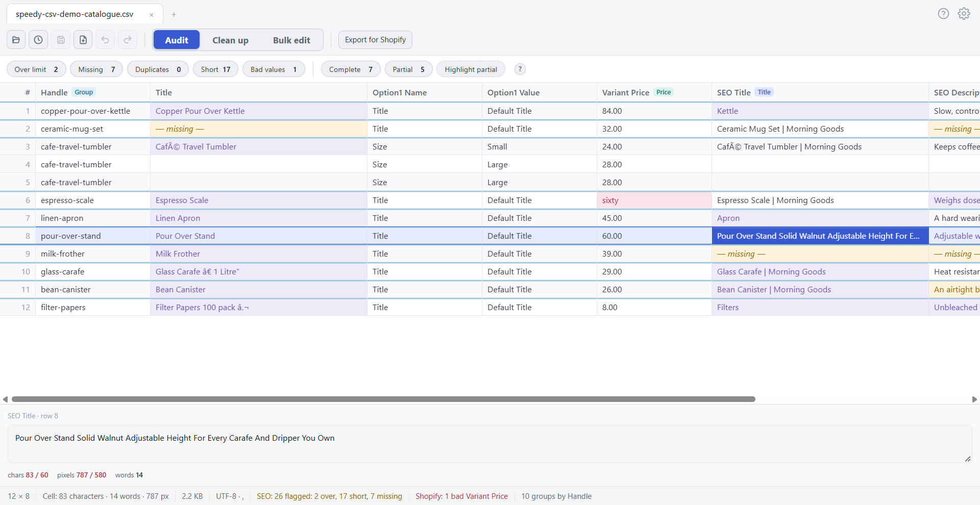The height and width of the screenshot is (505, 980).
Task: Switch to the Audit mode tab
Action: (177, 40)
